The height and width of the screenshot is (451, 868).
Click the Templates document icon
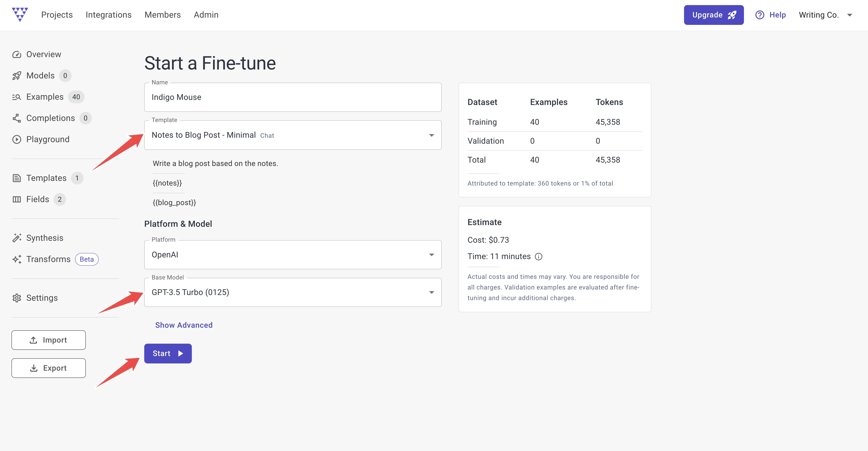click(17, 178)
